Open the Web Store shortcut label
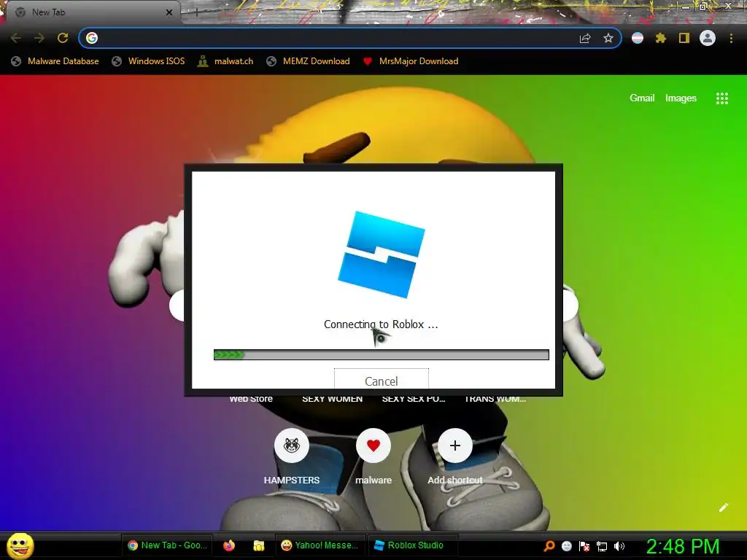747x560 pixels. pyautogui.click(x=251, y=399)
